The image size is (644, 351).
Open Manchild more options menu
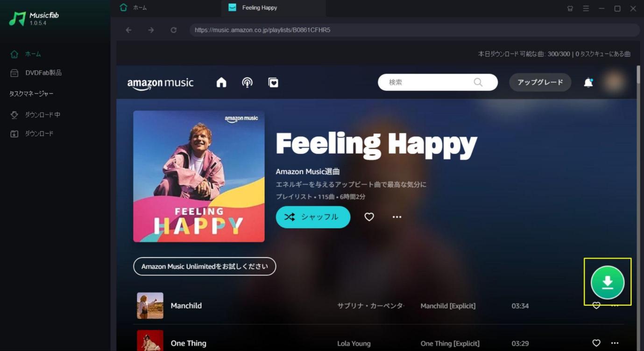click(615, 306)
